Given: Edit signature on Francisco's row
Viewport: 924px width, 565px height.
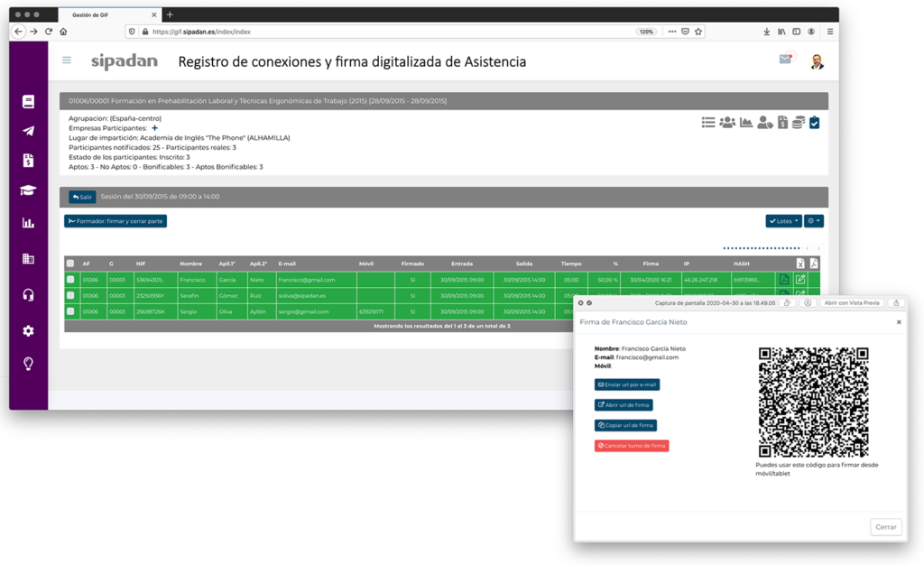Looking at the screenshot, I should [800, 279].
